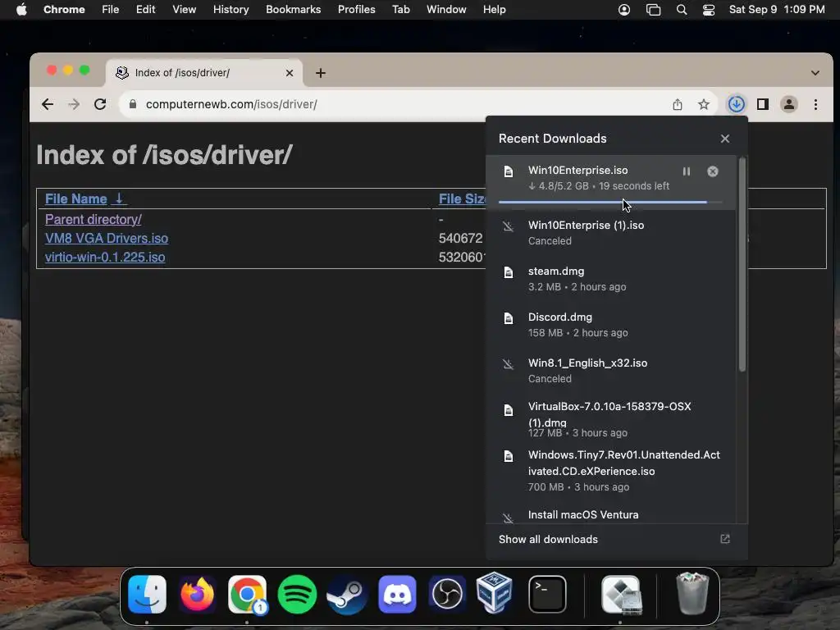The height and width of the screenshot is (630, 840).
Task: Expand the tab search chevron
Action: pos(815,73)
